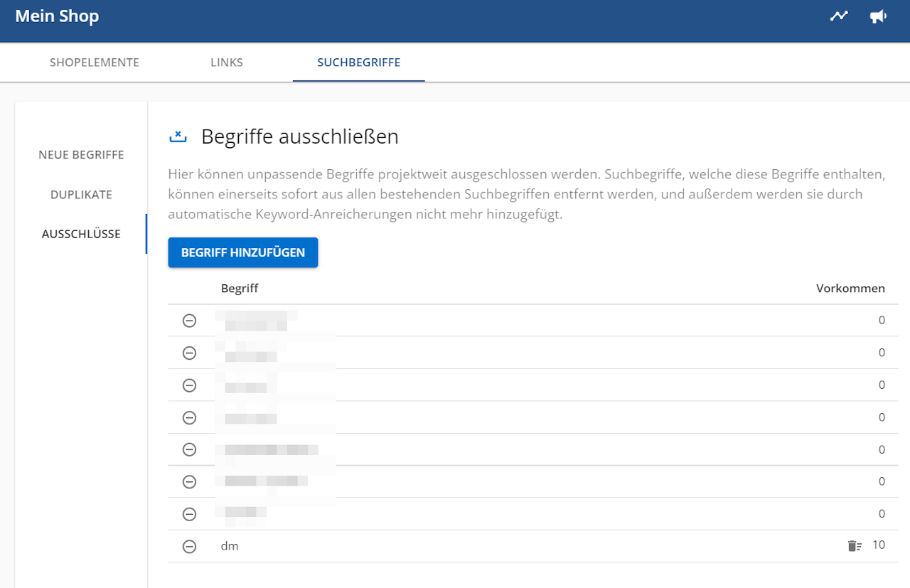The height and width of the screenshot is (588, 910).
Task: Sort by the Vorkommen column header
Action: (850, 289)
